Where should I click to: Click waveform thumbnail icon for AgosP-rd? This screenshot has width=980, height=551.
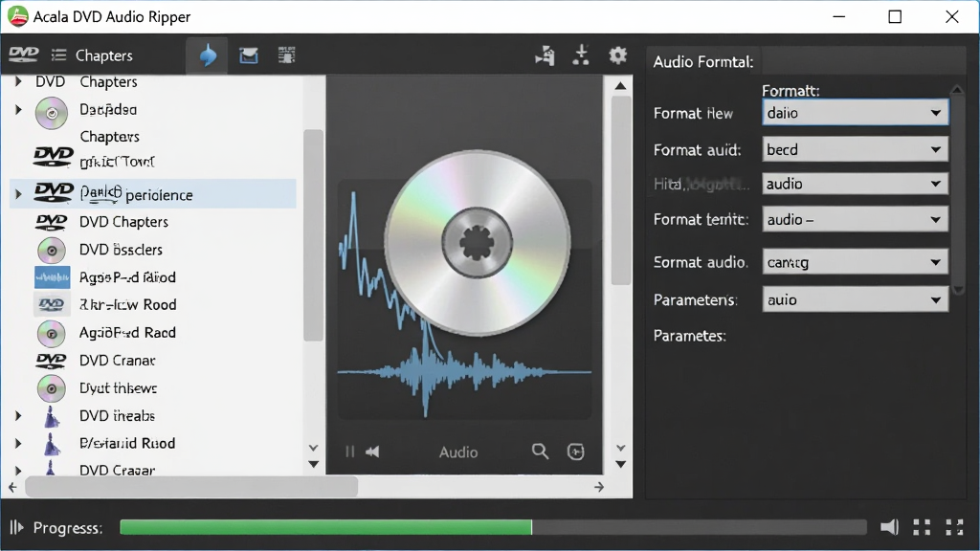[x=52, y=277]
